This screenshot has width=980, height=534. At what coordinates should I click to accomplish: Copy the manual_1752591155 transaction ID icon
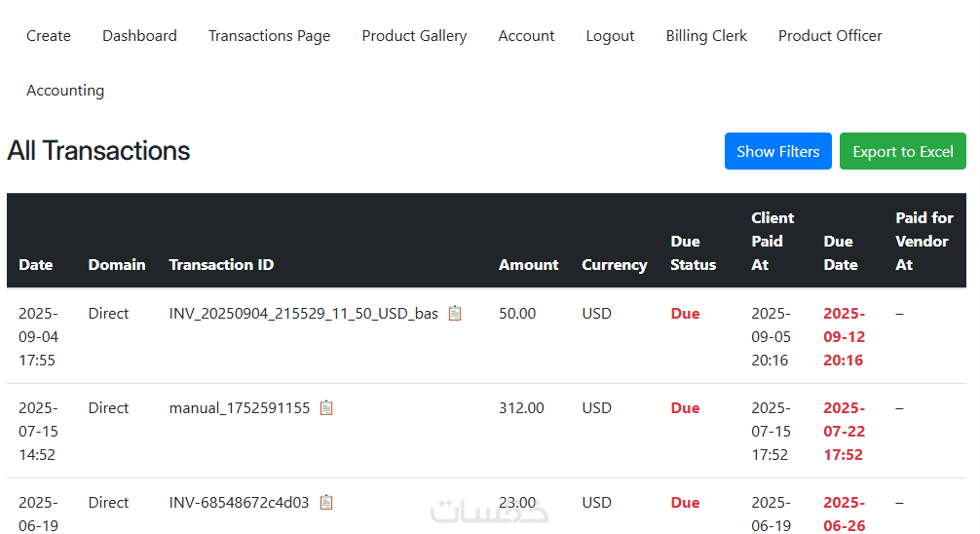(326, 408)
